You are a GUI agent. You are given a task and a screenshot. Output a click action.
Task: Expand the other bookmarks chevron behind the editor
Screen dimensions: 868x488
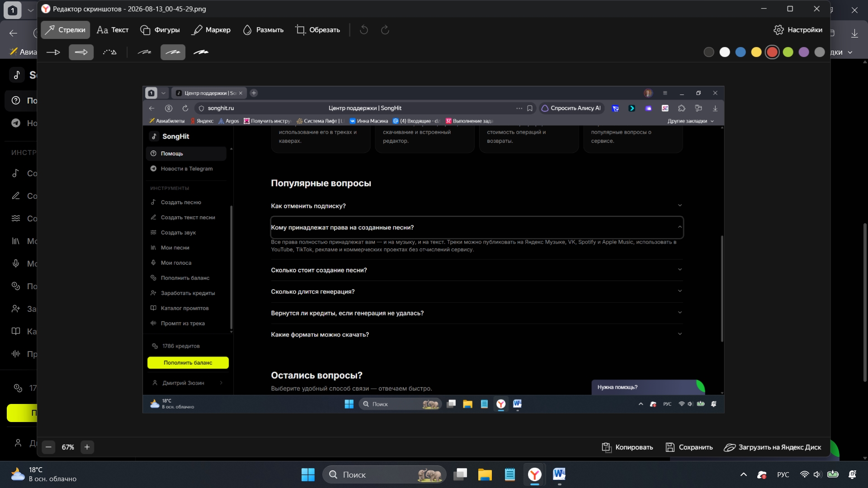[x=850, y=52]
